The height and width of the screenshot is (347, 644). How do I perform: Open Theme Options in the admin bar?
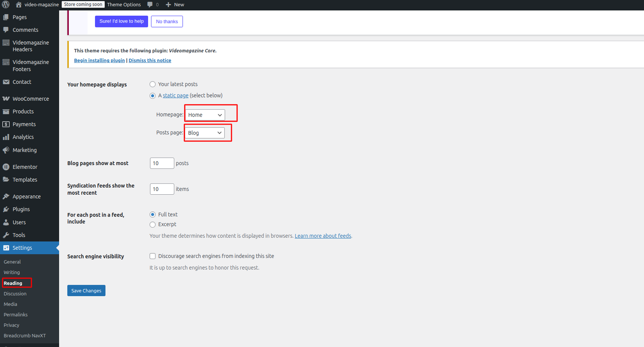pos(124,5)
